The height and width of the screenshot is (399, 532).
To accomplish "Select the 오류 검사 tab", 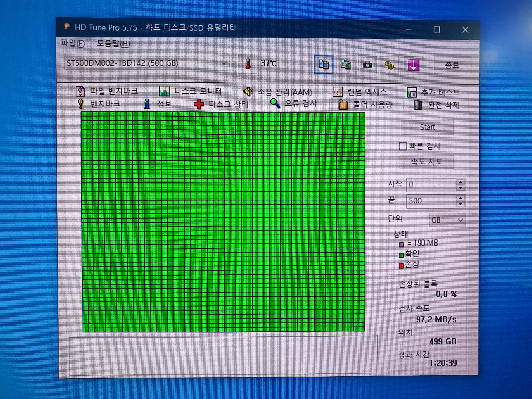I will coord(294,104).
